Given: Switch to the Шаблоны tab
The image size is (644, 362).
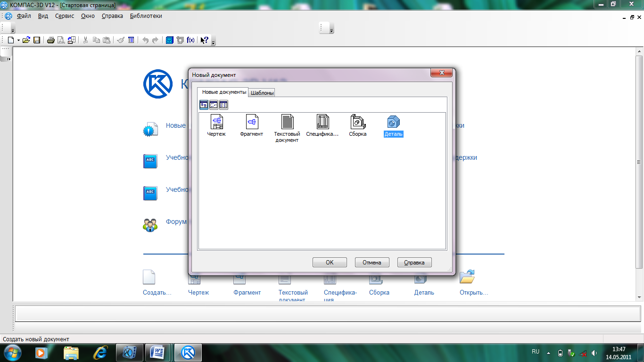Looking at the screenshot, I should point(262,93).
